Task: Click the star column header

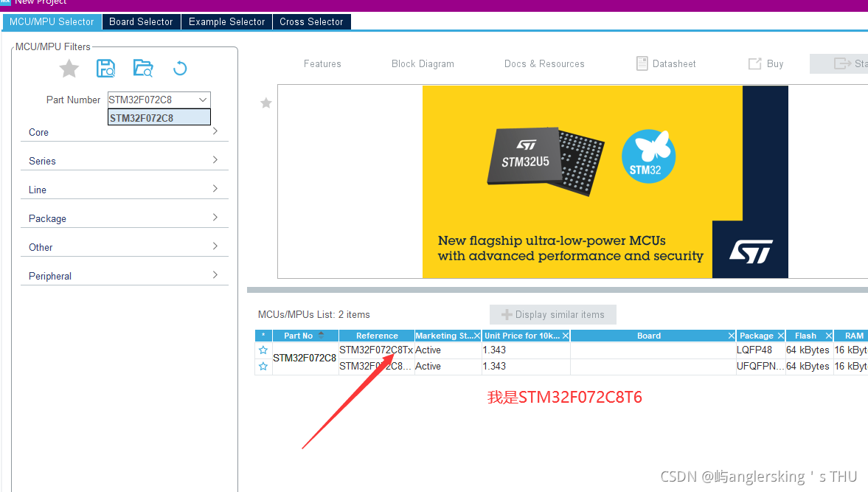Action: [263, 336]
